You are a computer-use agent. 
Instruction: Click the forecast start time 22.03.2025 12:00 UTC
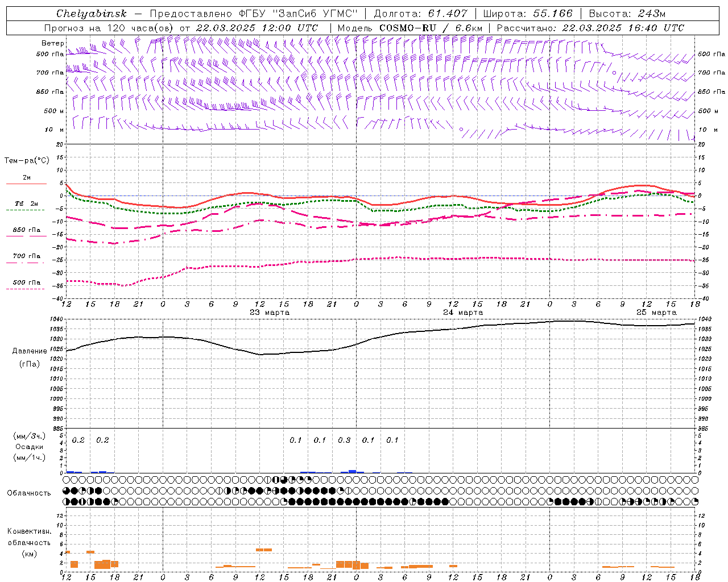[x=257, y=28]
